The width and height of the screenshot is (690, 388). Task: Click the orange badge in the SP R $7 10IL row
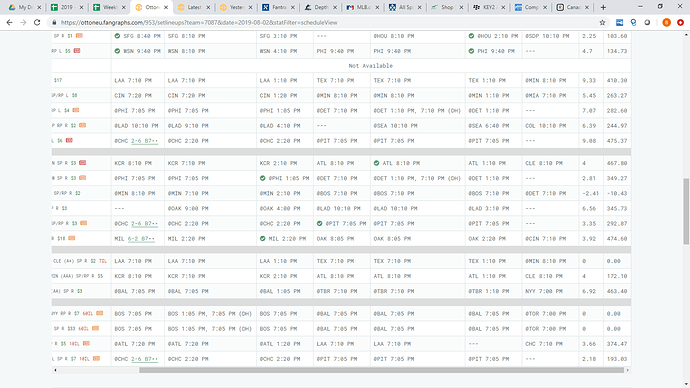pos(96,359)
